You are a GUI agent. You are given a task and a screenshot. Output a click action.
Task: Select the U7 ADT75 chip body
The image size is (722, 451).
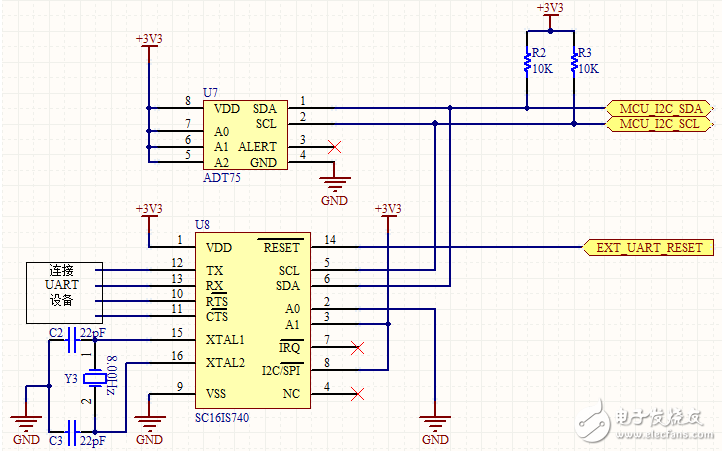pos(246,135)
